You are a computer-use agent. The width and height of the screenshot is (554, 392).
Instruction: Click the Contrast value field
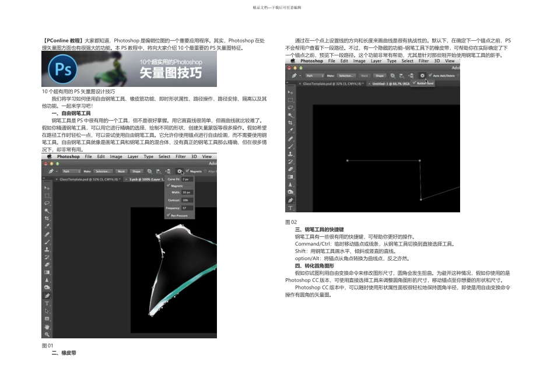(x=187, y=200)
